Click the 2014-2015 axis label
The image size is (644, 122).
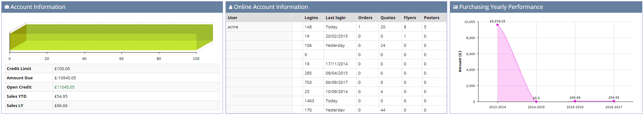pyautogui.click(x=536, y=107)
